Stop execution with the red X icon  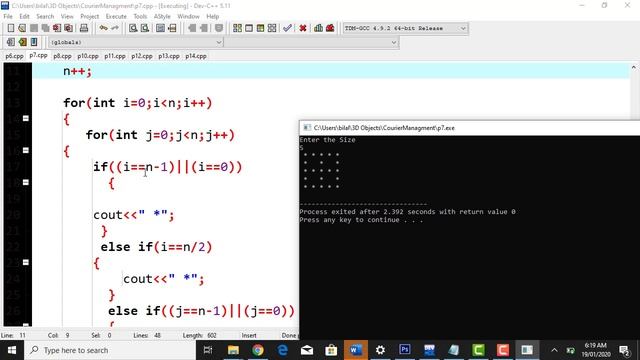coord(302,28)
